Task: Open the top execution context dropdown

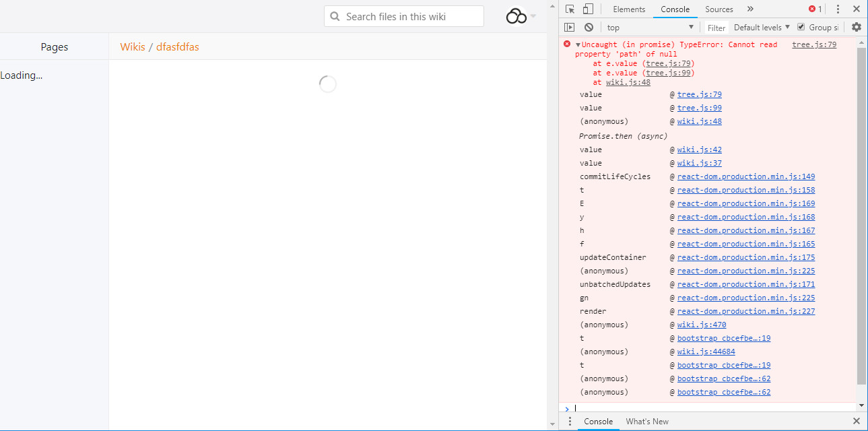Action: 650,28
